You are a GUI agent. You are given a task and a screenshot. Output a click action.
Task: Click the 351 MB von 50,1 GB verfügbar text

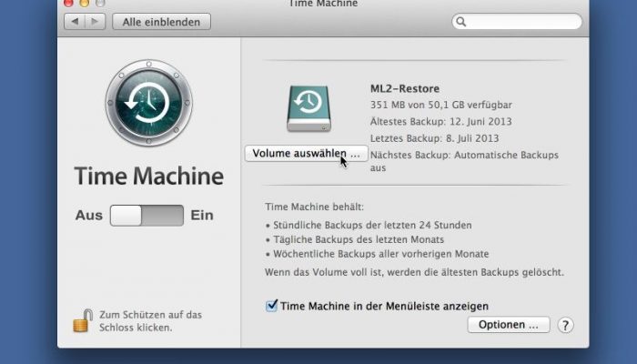[x=440, y=105]
